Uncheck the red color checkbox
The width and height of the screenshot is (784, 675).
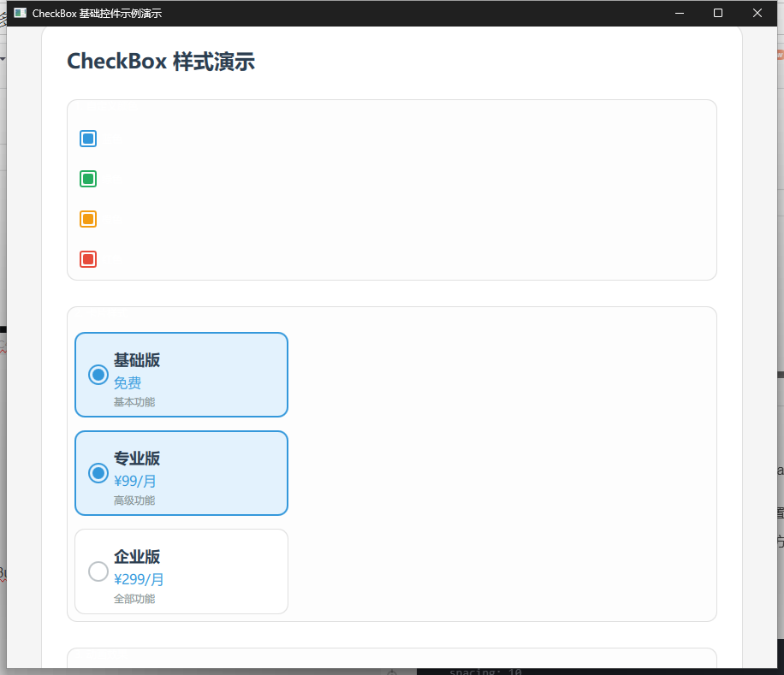pyautogui.click(x=88, y=258)
